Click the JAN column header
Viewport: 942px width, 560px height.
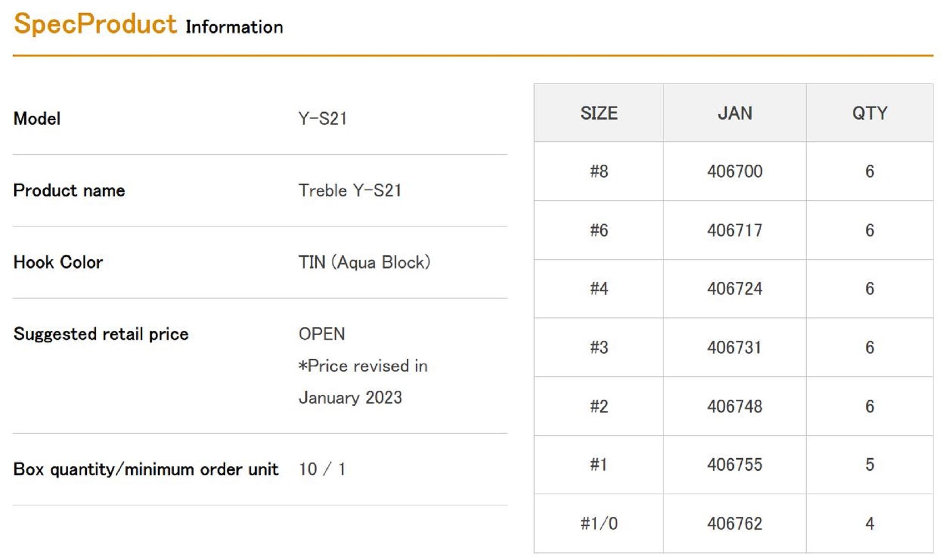click(x=734, y=114)
